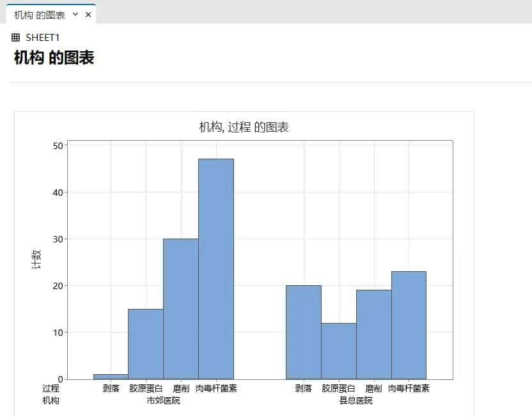The width and height of the screenshot is (532, 417).
Task: Click the SHEET1 worksheet grid icon
Action: click(14, 37)
